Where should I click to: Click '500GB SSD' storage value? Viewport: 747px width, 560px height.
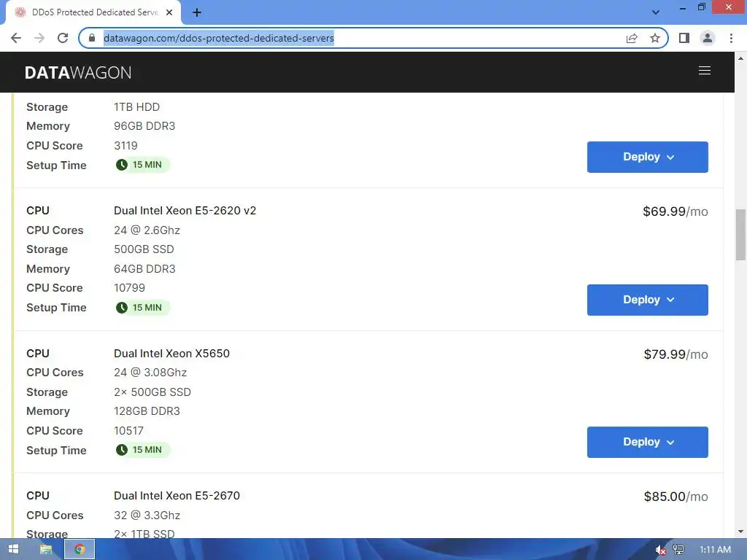tap(144, 249)
